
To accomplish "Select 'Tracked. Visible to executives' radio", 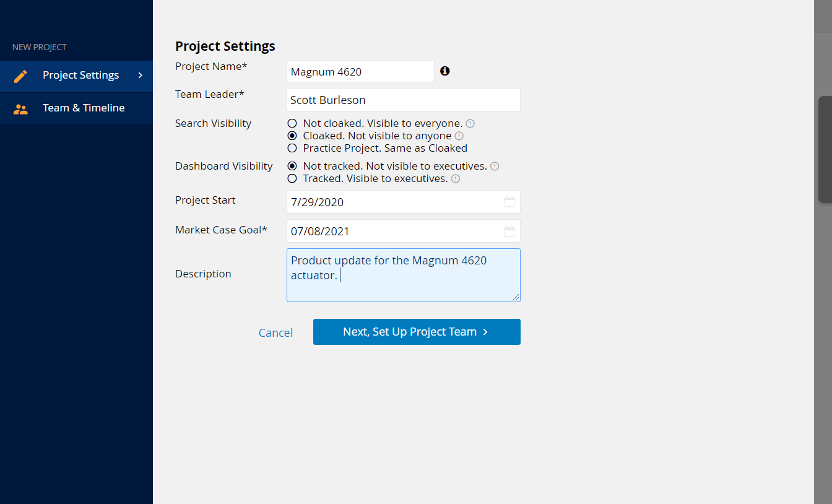I will tap(292, 178).
